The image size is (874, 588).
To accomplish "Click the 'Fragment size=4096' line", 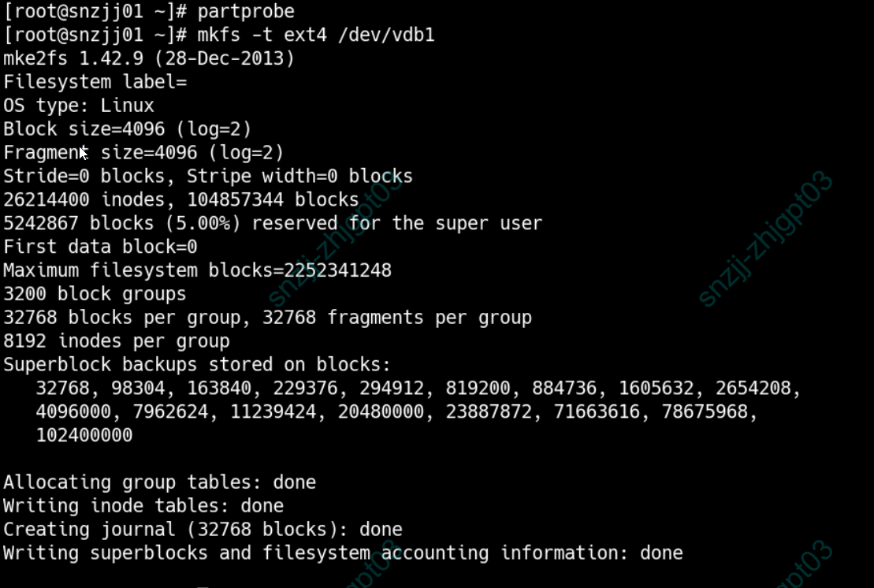I will point(143,152).
